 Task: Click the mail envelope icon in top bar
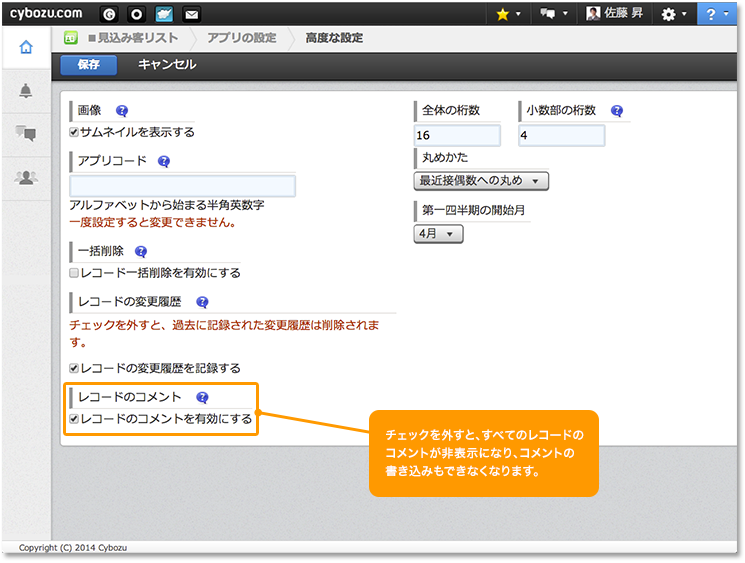tap(192, 14)
